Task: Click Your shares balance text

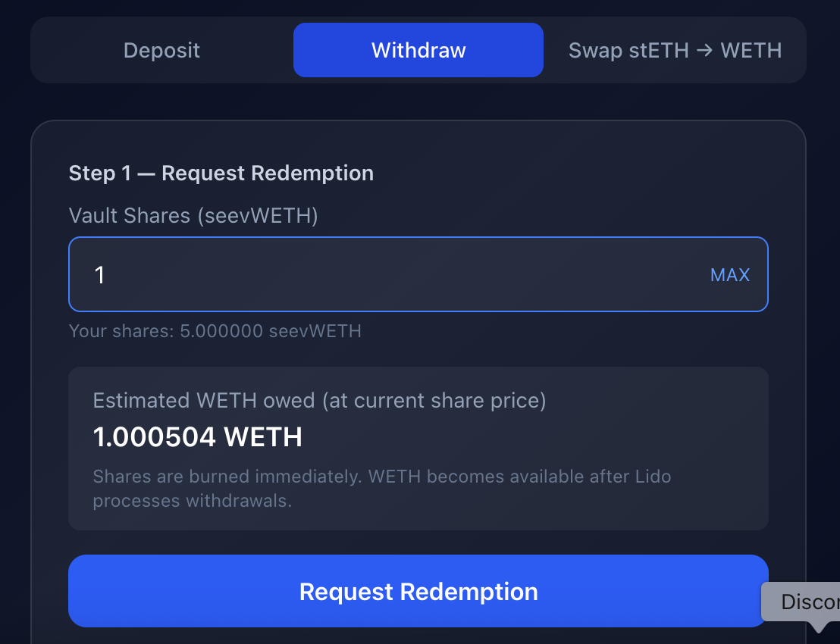Action: coord(215,331)
